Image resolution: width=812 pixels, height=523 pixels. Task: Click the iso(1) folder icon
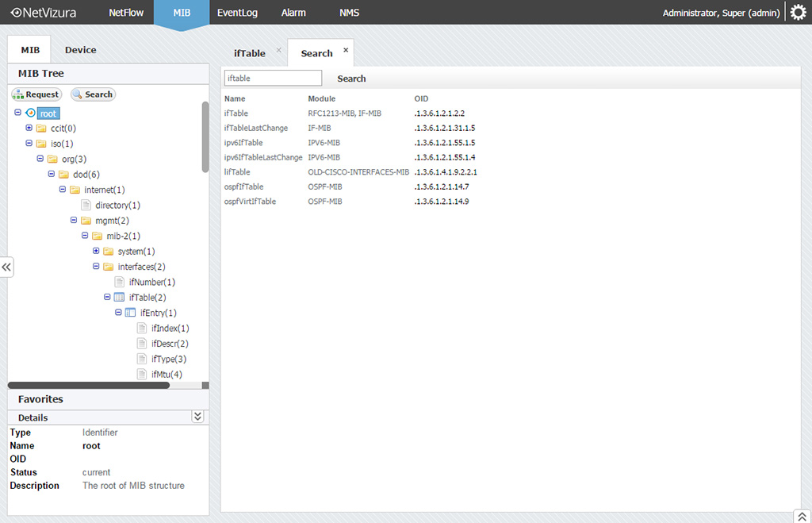click(x=41, y=144)
